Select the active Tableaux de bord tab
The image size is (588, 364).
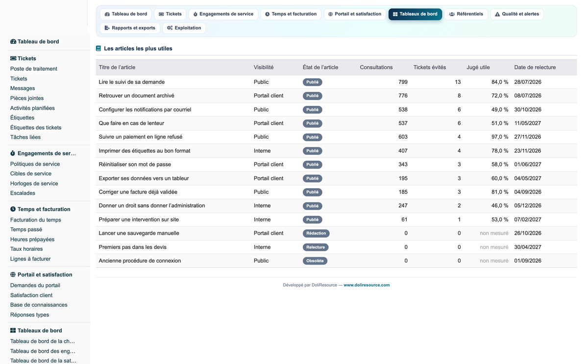tap(415, 14)
